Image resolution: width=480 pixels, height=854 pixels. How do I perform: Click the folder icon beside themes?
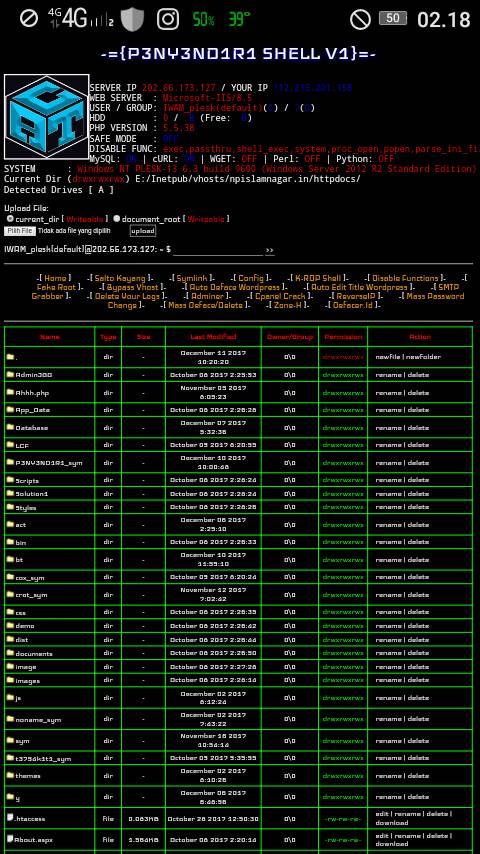coord(10,775)
